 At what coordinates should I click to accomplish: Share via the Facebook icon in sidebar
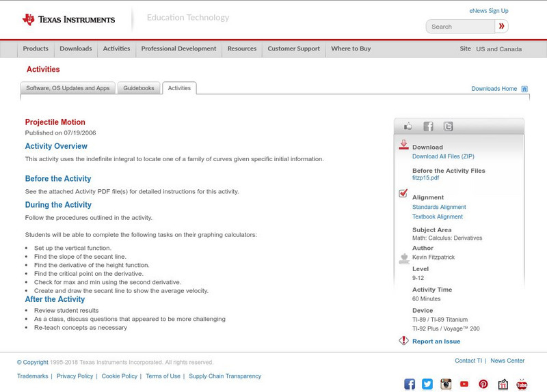click(428, 126)
